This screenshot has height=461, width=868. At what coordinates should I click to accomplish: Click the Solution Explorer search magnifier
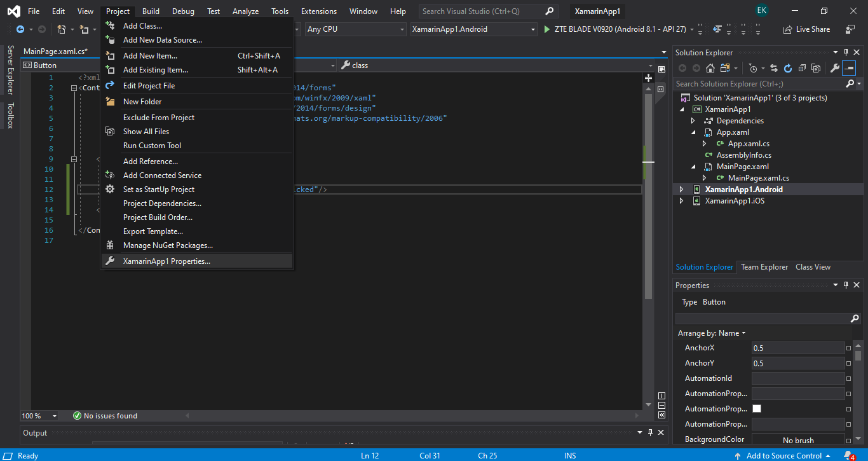coord(850,84)
